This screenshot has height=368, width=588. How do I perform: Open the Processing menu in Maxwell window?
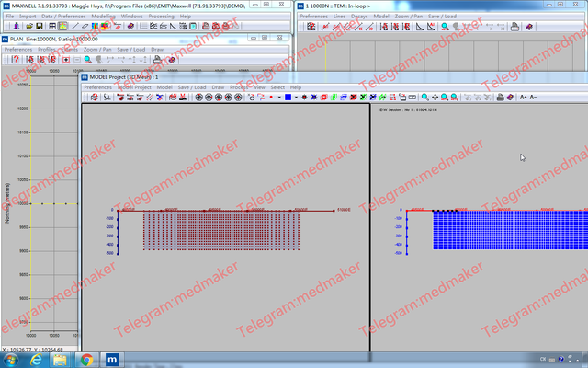coord(162,17)
